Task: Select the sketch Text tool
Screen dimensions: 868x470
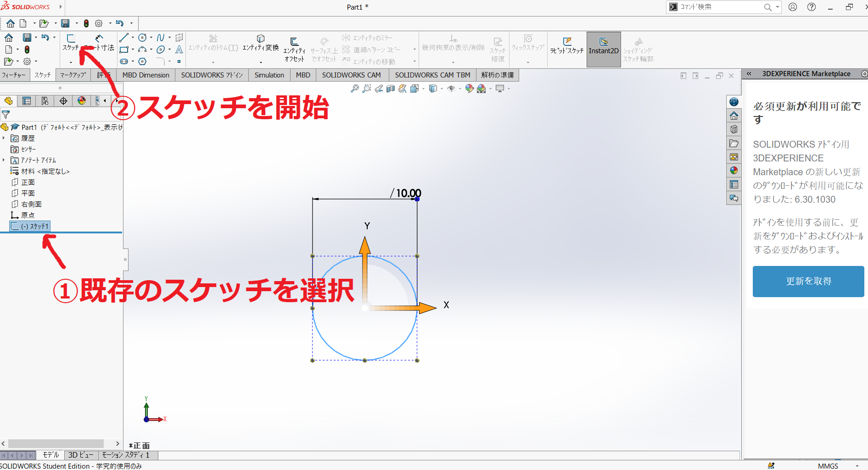Action: [179, 50]
